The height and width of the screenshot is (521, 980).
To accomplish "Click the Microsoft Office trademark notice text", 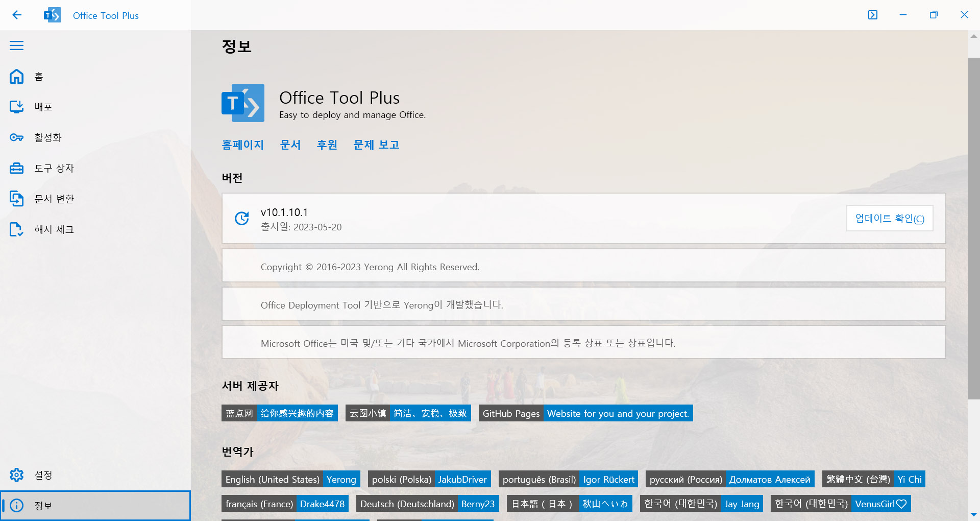I will [x=468, y=343].
